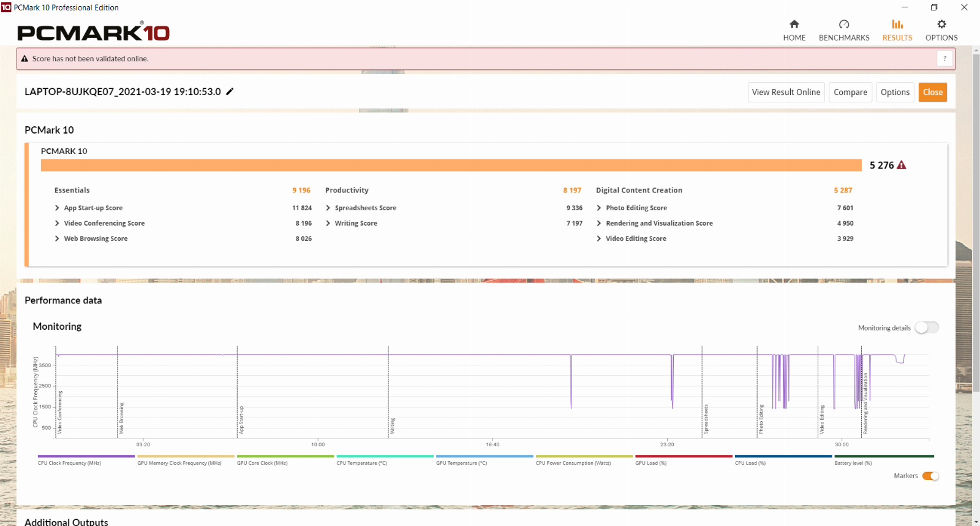The height and width of the screenshot is (526, 980).
Task: Click the Photo Editing marker on chart
Action: pyautogui.click(x=761, y=419)
